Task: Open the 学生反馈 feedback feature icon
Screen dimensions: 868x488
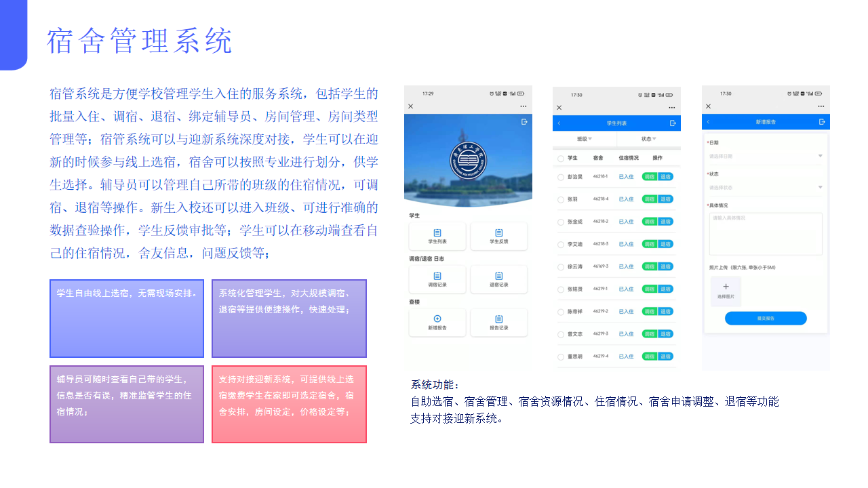Action: point(499,233)
